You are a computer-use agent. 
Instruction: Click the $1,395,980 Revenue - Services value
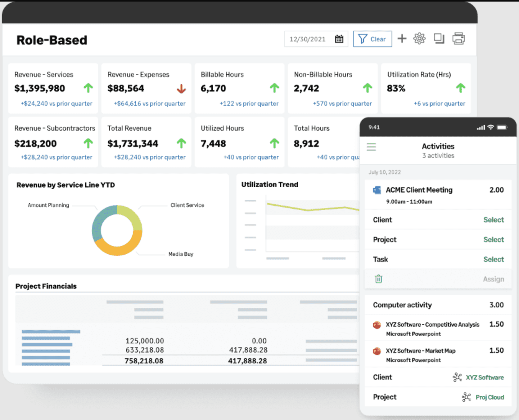pyautogui.click(x=40, y=88)
